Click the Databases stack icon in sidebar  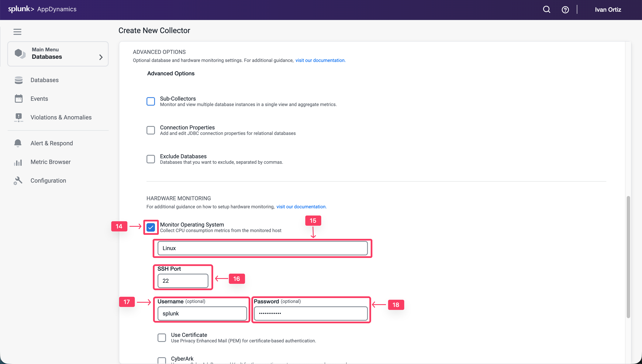click(x=18, y=80)
